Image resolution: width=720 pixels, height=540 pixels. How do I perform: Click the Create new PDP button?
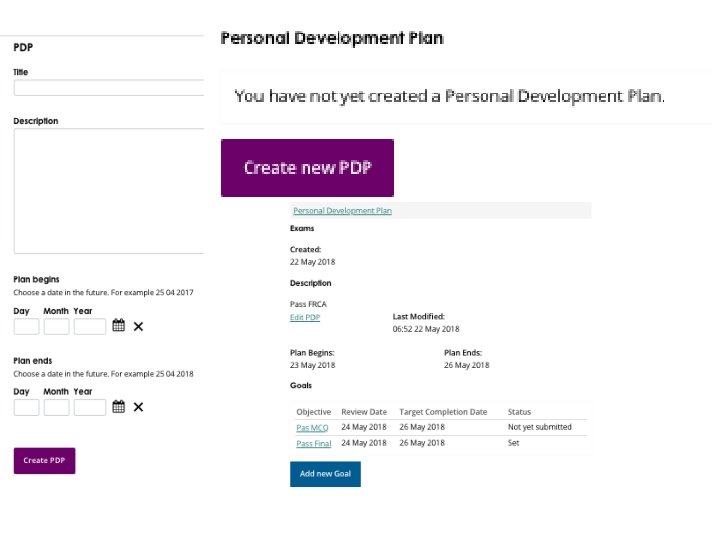(307, 168)
